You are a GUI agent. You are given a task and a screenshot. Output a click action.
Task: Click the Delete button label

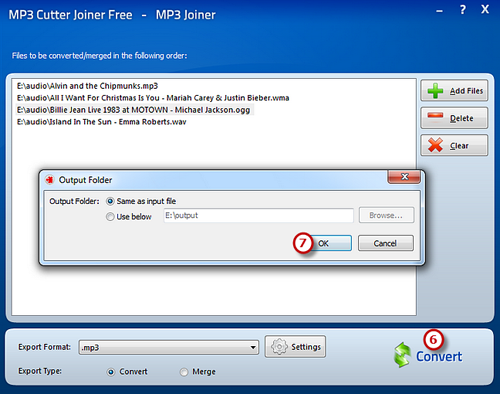click(462, 118)
